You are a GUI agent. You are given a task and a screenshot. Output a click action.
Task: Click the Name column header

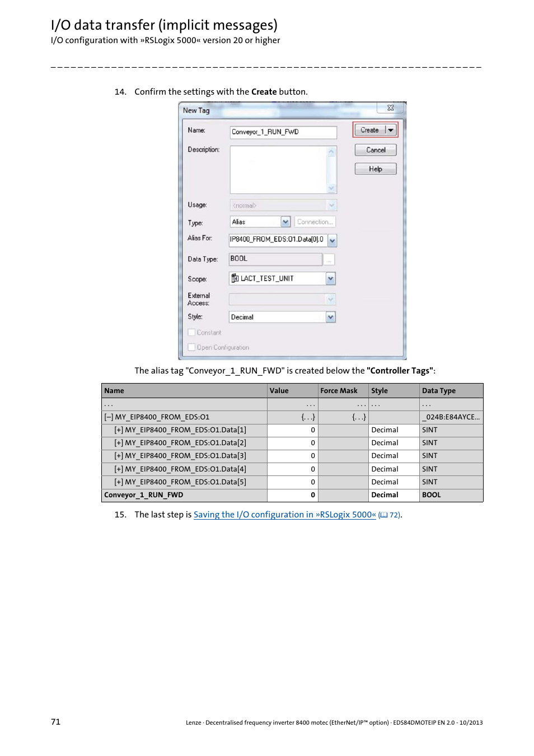[x=184, y=391]
